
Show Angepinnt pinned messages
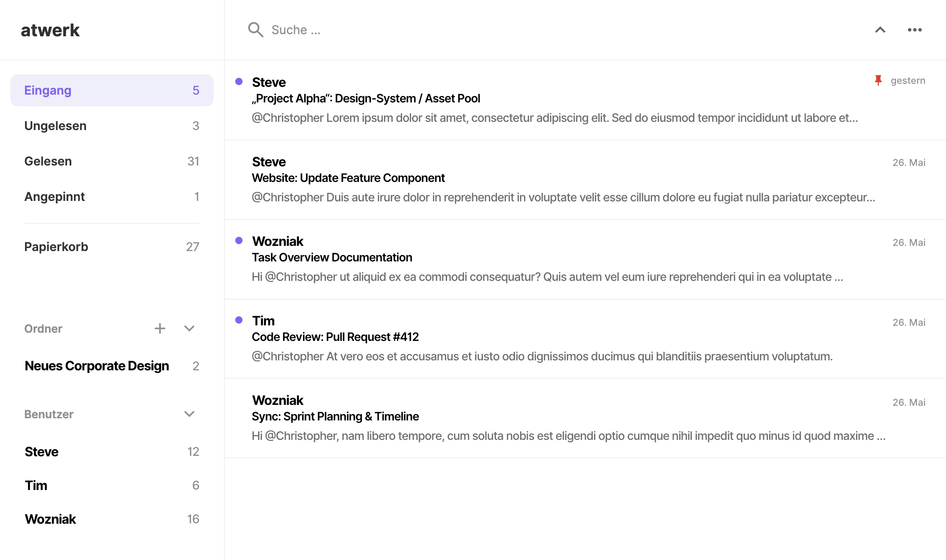[x=112, y=197]
